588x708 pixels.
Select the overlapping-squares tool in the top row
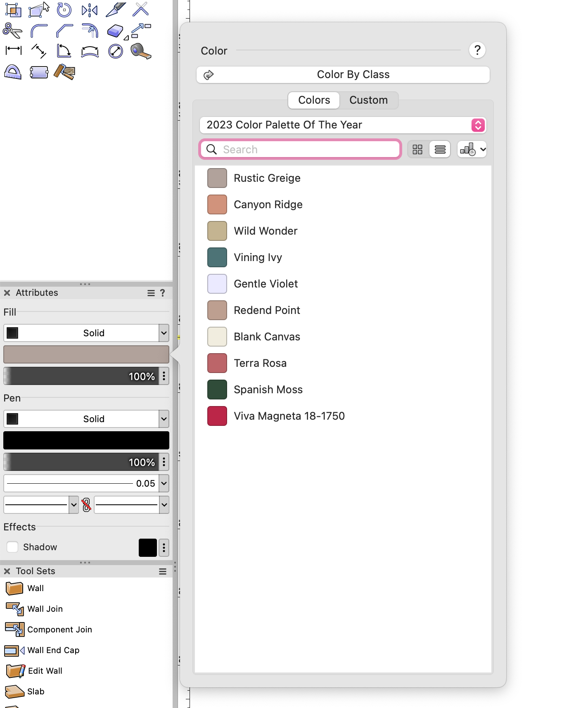pos(13,10)
